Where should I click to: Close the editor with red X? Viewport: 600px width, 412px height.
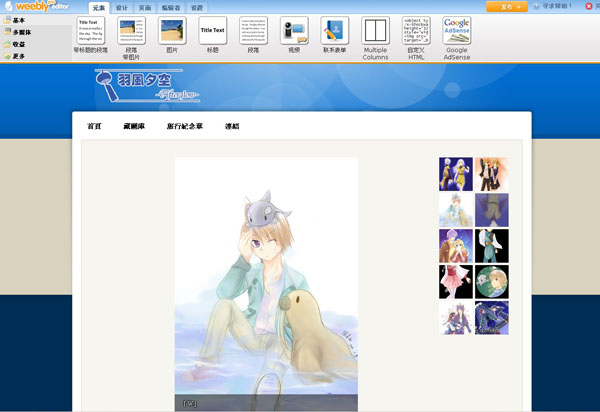[589, 6]
